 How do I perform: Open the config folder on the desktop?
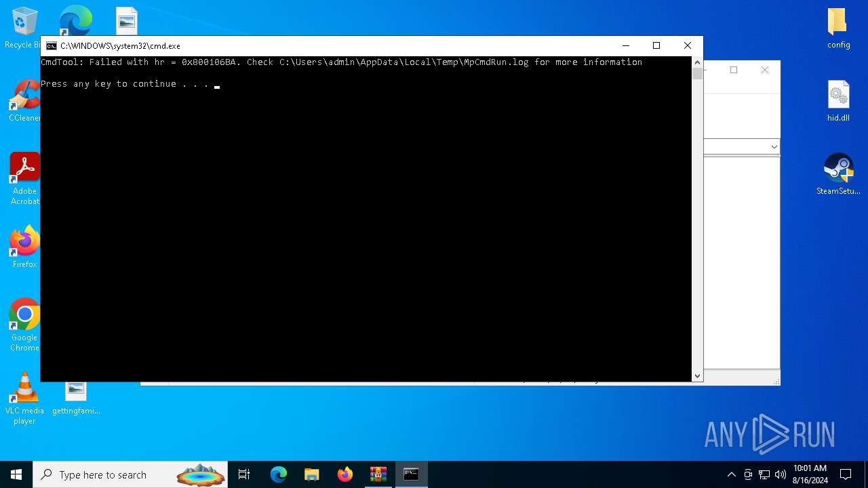[838, 28]
